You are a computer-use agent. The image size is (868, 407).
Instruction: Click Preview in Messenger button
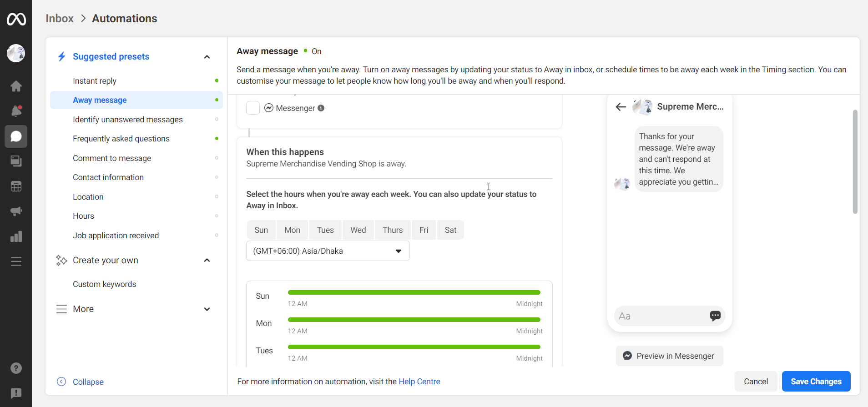pos(669,356)
